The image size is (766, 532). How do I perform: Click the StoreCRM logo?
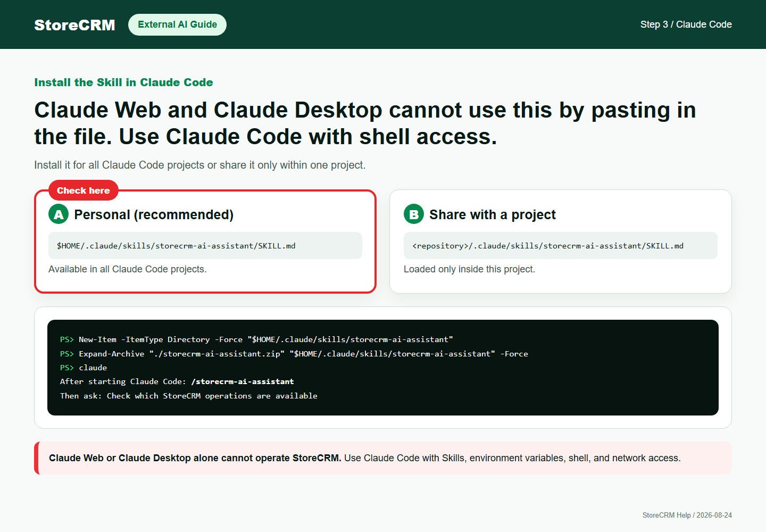[74, 25]
